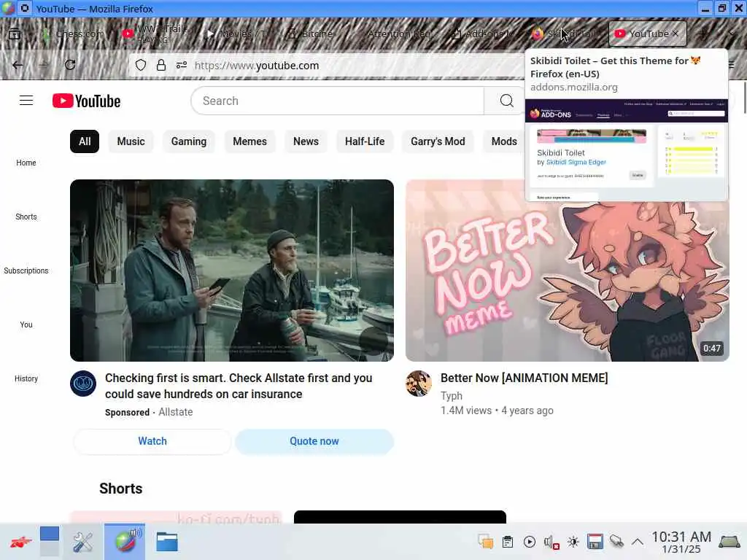
Task: Open the site permissions icon in address bar
Action: (182, 65)
